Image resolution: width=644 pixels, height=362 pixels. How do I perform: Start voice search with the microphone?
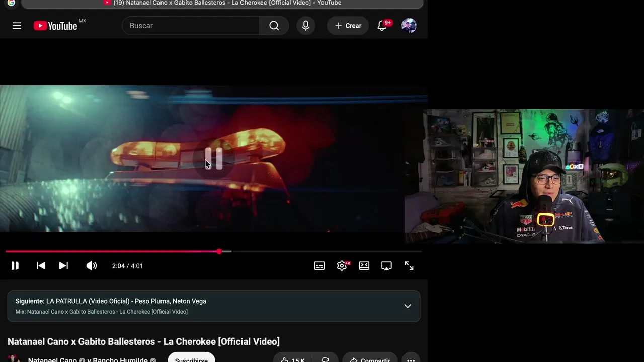click(306, 26)
